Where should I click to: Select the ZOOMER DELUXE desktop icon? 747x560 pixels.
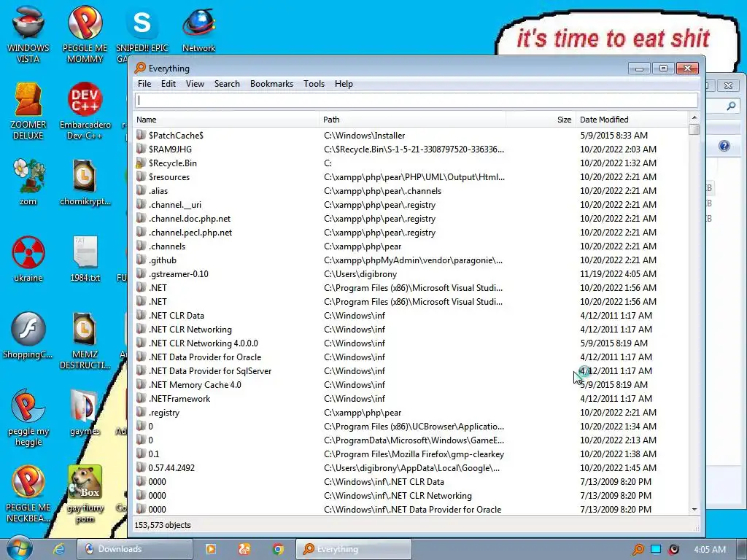point(28,111)
